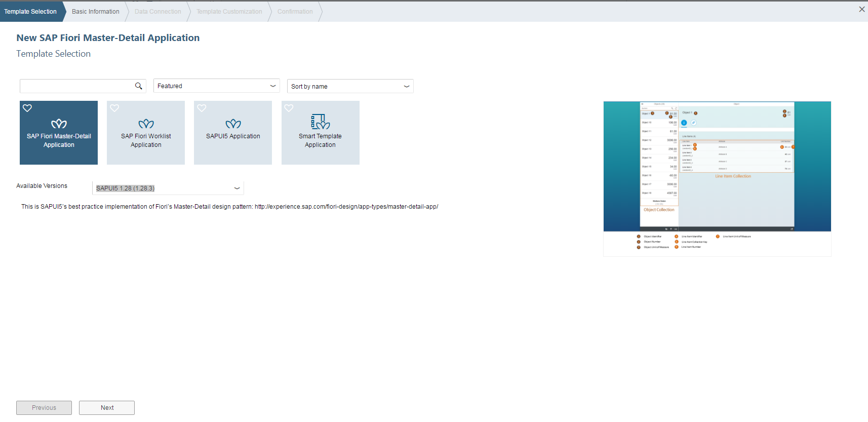Viewport: 868px width, 422px height.
Task: Expand the Sort by name dropdown
Action: pyautogui.click(x=350, y=87)
